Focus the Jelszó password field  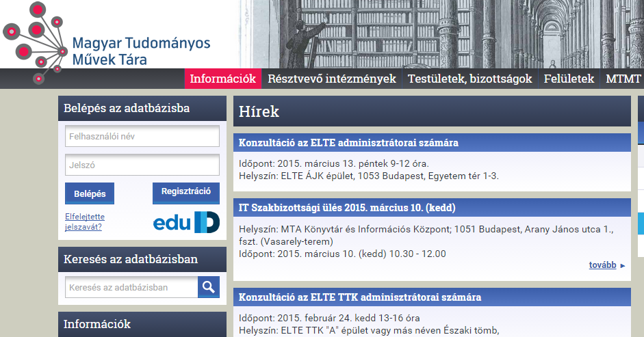tap(142, 165)
